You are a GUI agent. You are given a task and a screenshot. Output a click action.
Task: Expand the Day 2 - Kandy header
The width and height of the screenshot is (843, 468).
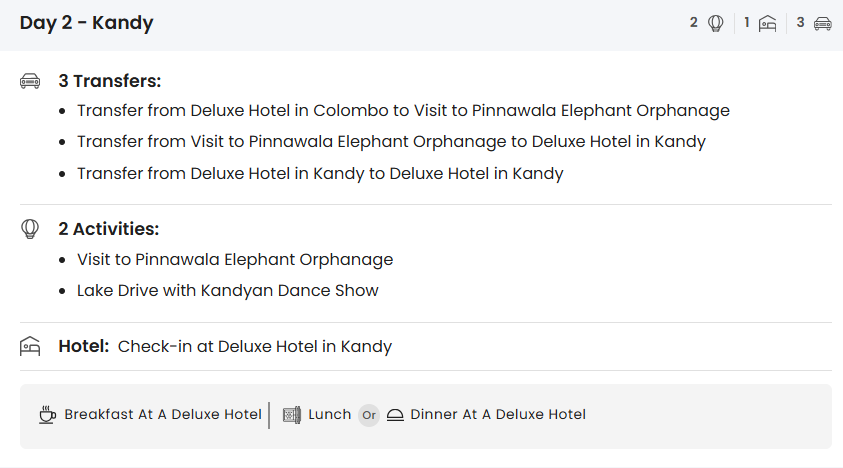87,23
